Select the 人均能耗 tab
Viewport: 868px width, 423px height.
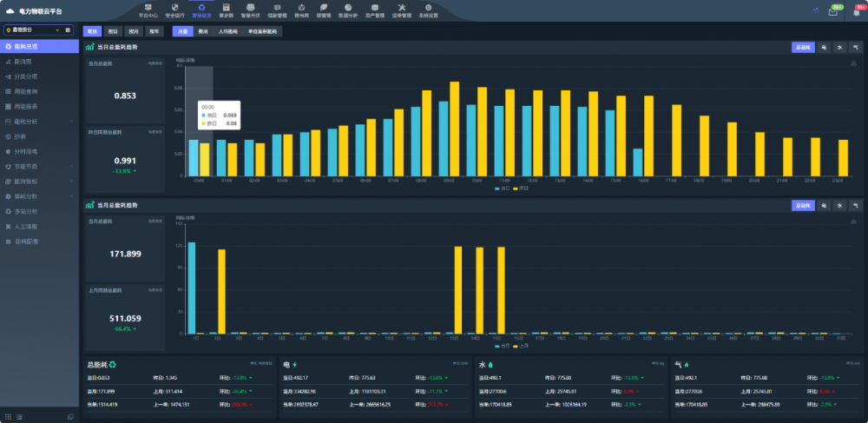(x=227, y=30)
